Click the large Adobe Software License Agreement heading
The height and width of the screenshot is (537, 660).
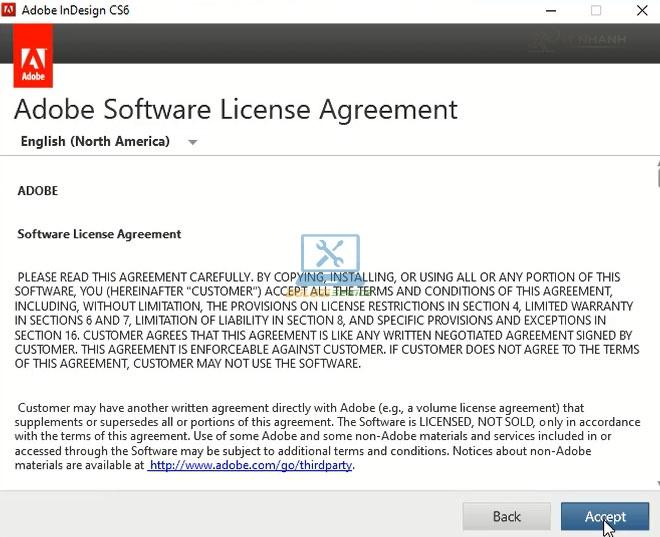pyautogui.click(x=236, y=108)
